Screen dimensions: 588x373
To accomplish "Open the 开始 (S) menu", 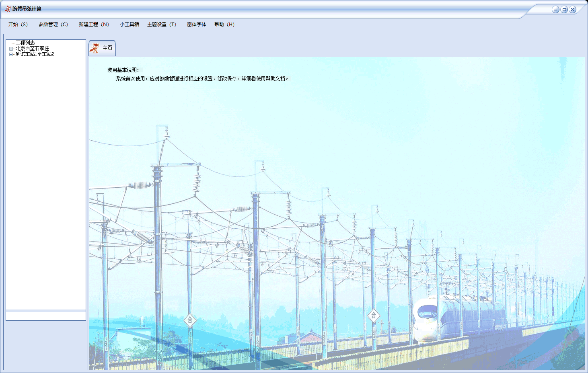I will click(18, 25).
